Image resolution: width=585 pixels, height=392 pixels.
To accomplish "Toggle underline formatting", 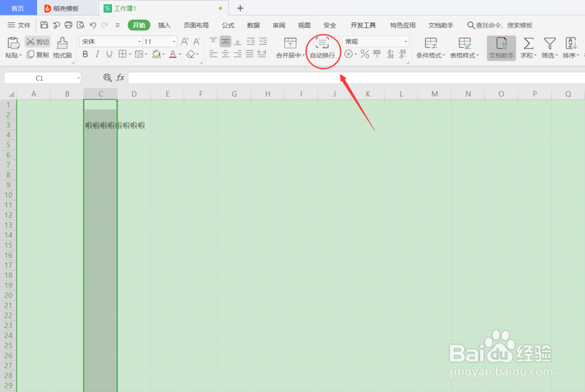I will point(109,54).
